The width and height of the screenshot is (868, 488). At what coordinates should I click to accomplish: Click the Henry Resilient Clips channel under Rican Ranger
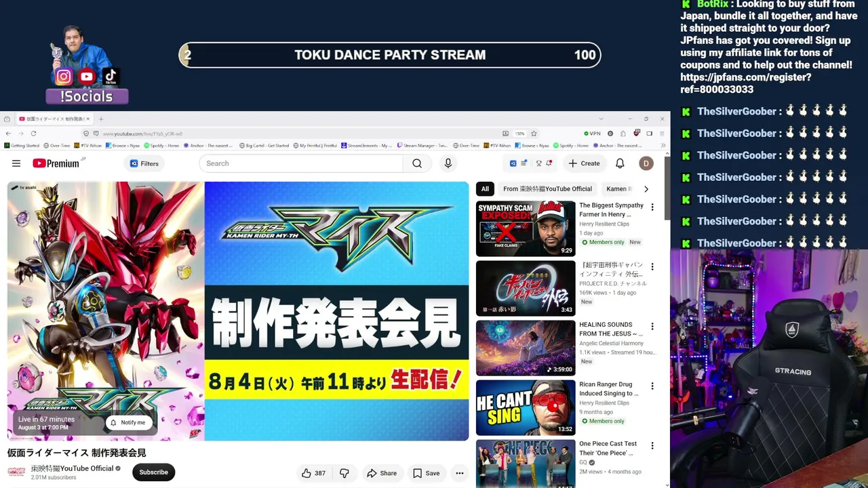[604, 403]
